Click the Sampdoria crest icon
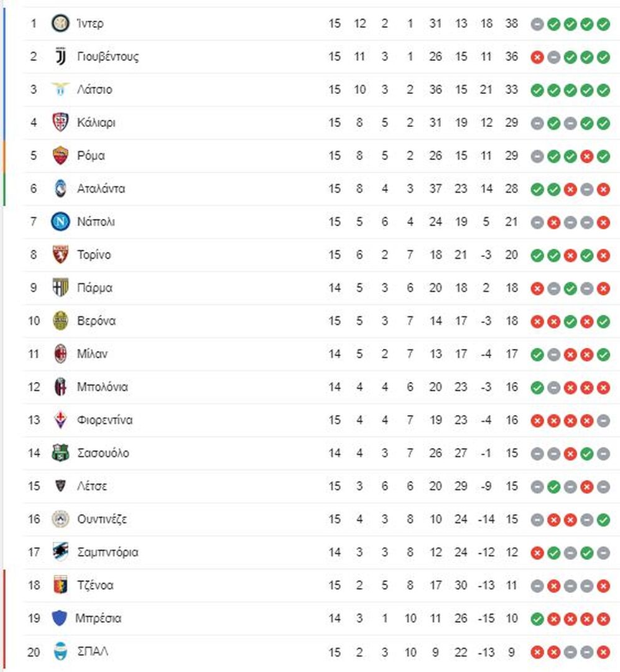 (x=60, y=551)
